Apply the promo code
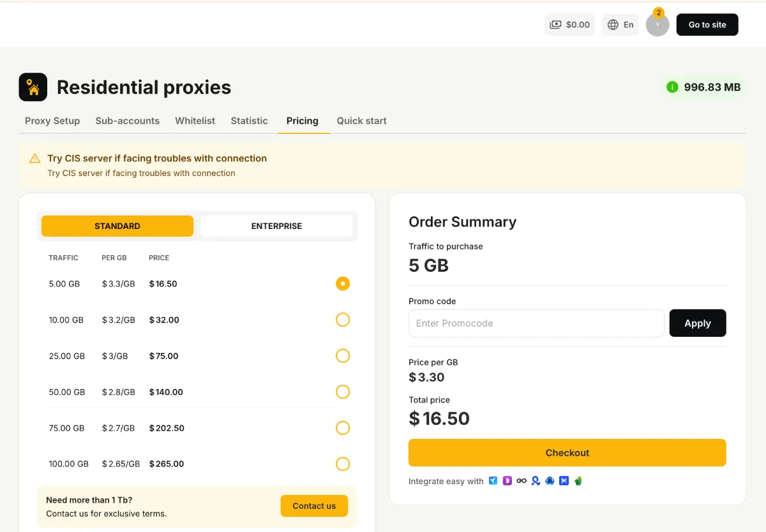This screenshot has height=532, width=766. (x=698, y=323)
